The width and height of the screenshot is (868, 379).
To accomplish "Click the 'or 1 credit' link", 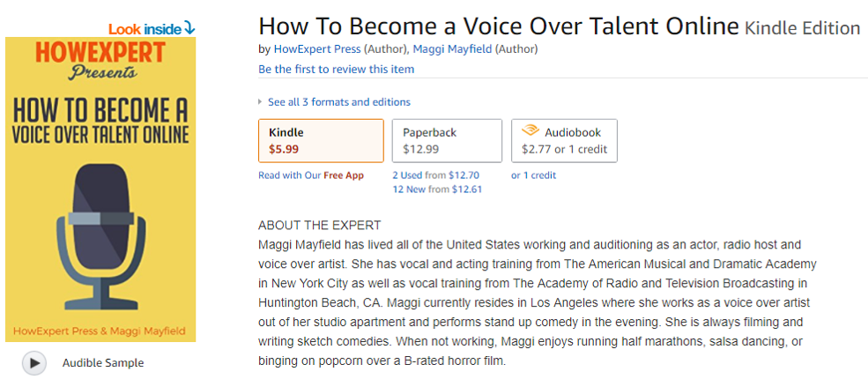I will (534, 175).
